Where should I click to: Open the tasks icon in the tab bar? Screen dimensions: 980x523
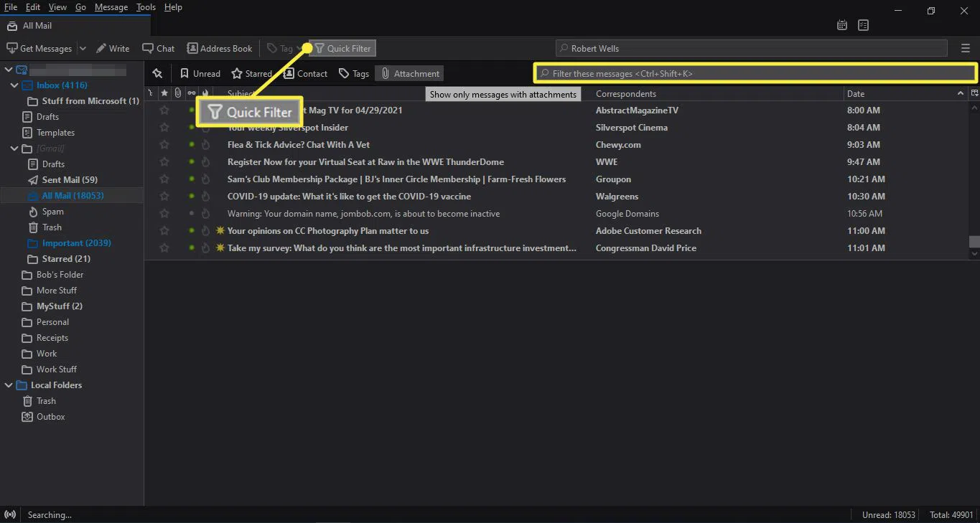pyautogui.click(x=863, y=25)
